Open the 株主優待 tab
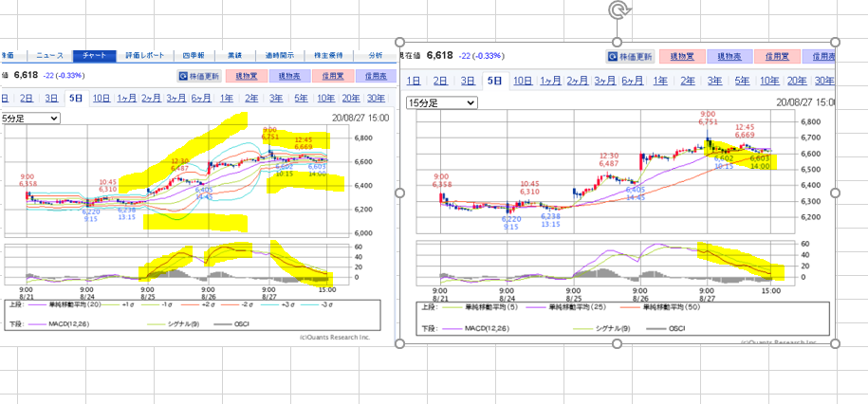This screenshot has width=868, height=404. pos(328,56)
